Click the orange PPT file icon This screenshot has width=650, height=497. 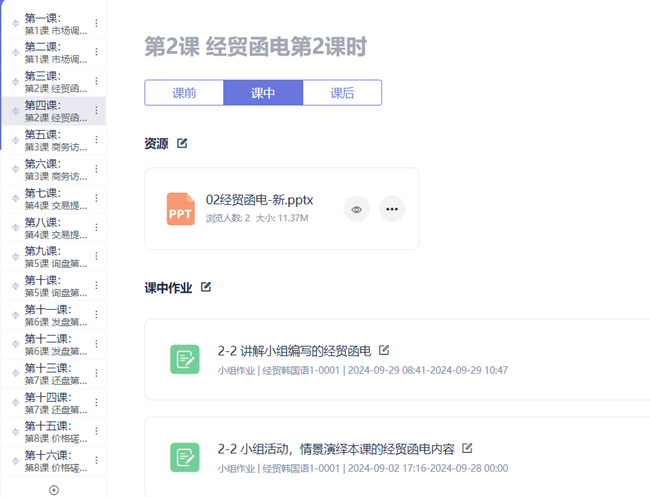point(181,209)
